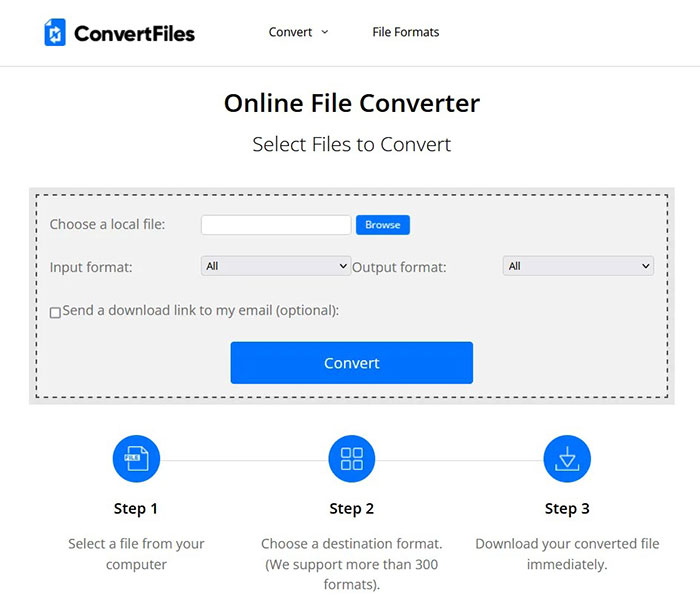700x610 pixels.
Task: Click the Step 3 heading
Action: click(567, 509)
